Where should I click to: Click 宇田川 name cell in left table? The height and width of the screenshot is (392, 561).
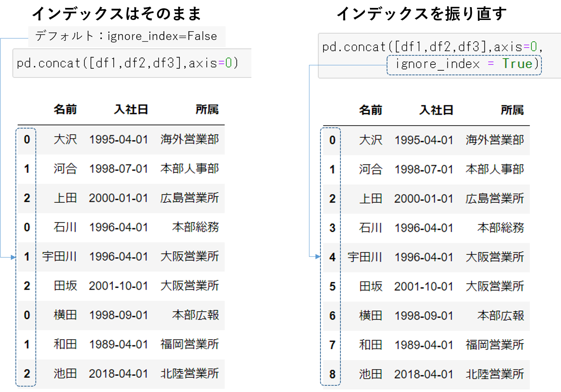pyautogui.click(x=60, y=256)
